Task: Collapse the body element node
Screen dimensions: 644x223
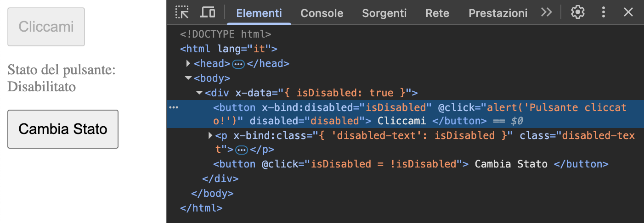Action: 188,78
